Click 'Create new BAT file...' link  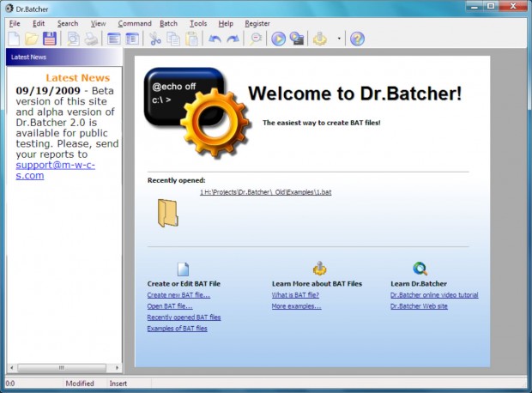178,295
